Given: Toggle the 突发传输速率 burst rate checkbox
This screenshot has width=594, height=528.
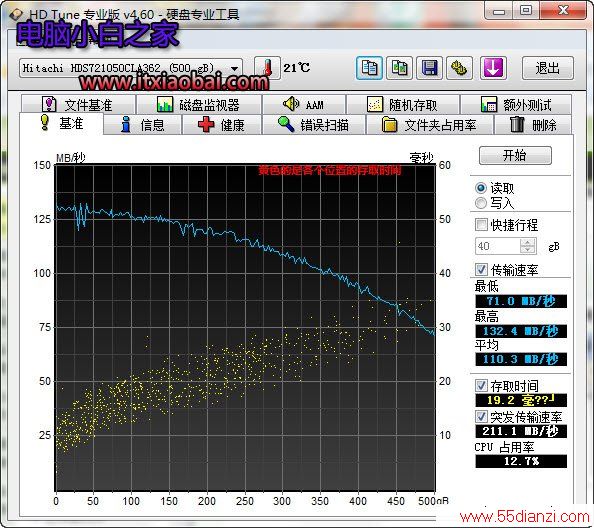Looking at the screenshot, I should point(481,417).
